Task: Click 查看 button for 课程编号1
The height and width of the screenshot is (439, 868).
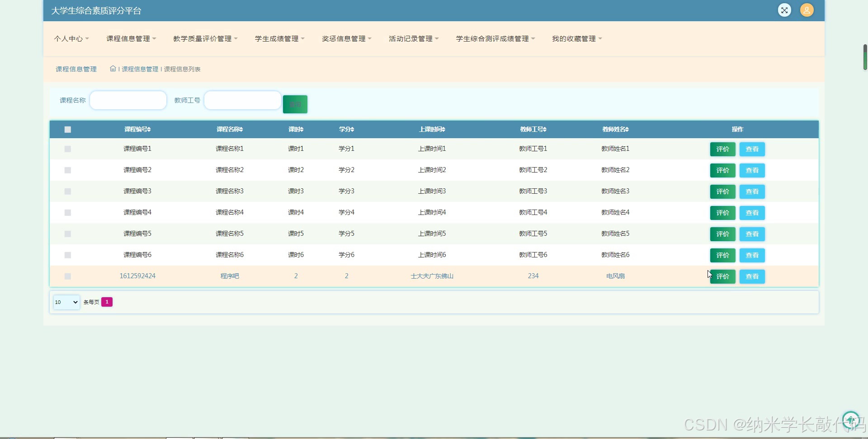Action: click(752, 149)
